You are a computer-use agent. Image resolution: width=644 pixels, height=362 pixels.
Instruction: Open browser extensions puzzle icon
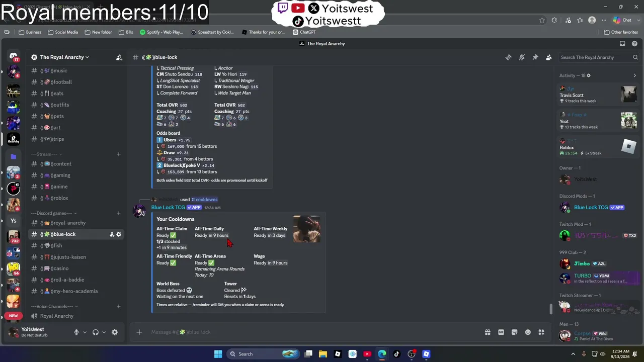pyautogui.click(x=554, y=20)
